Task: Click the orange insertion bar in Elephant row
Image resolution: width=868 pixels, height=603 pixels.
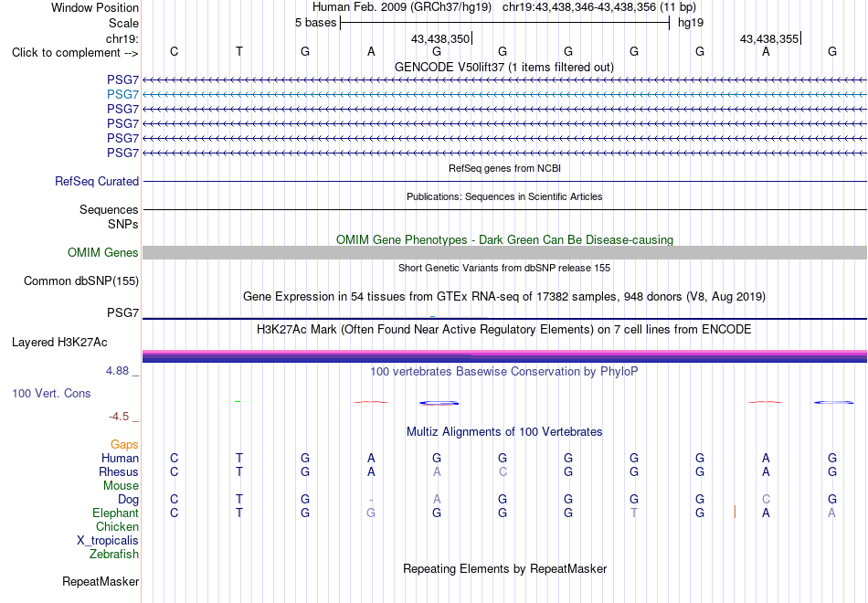Action: [735, 512]
